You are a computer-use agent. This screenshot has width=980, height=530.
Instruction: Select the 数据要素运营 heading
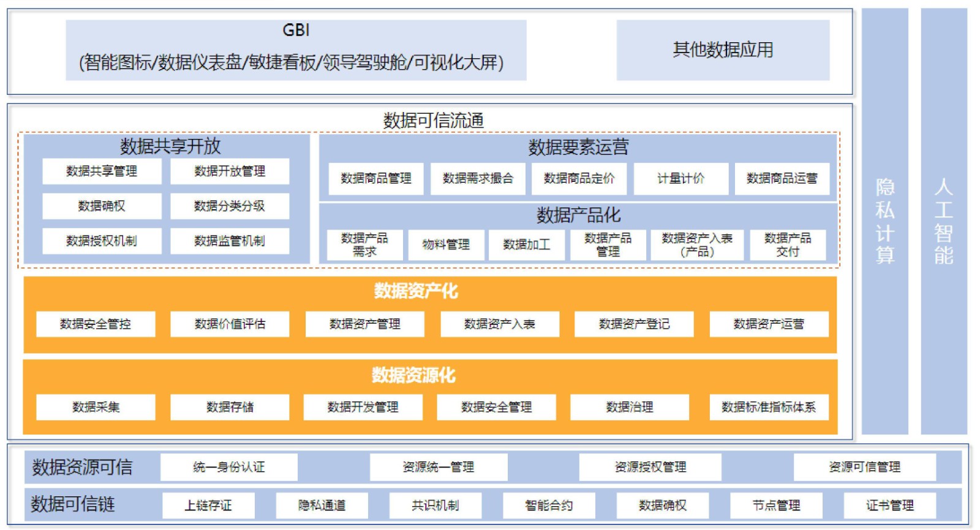(578, 147)
